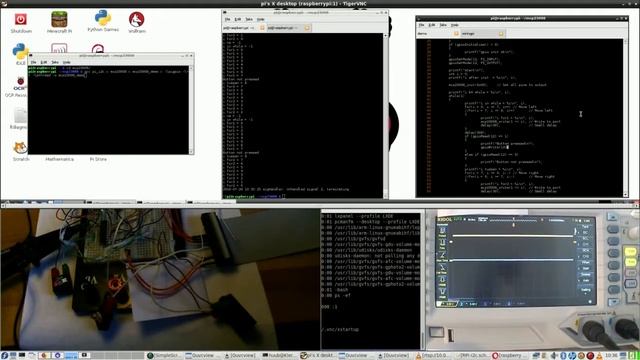Close the wiringpi tab in right terminal
This screenshot has height=360, width=640.
501,33
